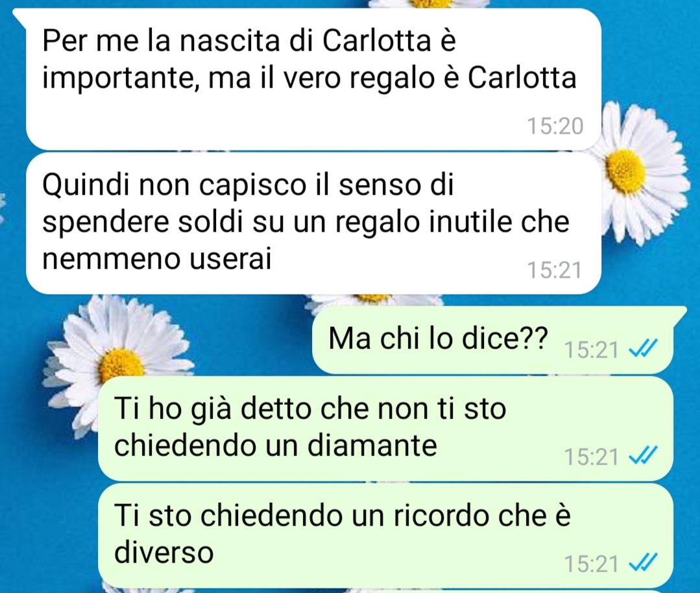Click the 15:21 time on the 'diverso' message
700x593 pixels.
pos(592,564)
